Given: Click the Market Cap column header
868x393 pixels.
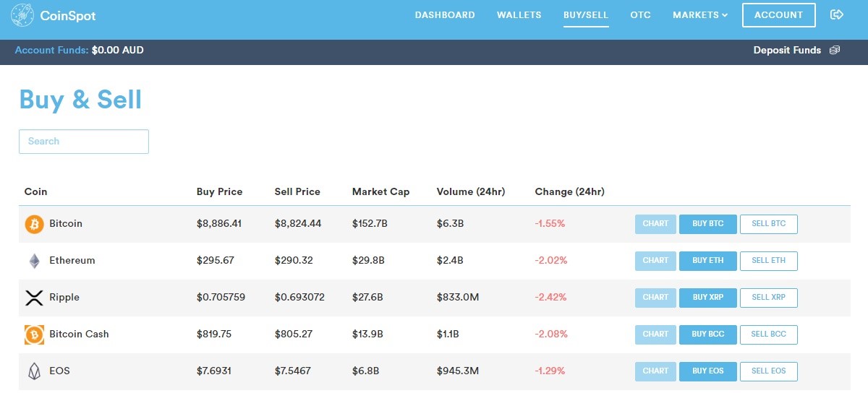Looking at the screenshot, I should [x=380, y=192].
